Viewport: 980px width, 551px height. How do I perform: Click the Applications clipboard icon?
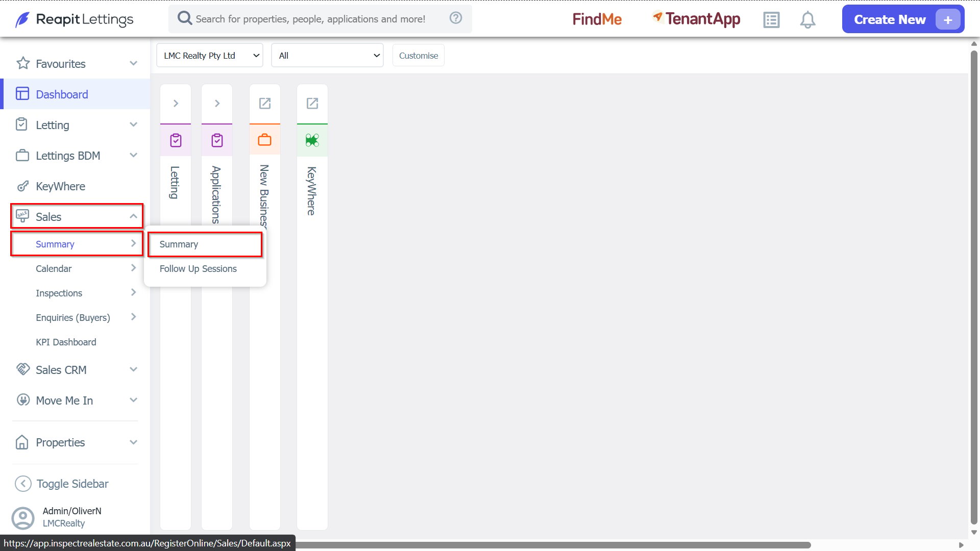point(217,140)
